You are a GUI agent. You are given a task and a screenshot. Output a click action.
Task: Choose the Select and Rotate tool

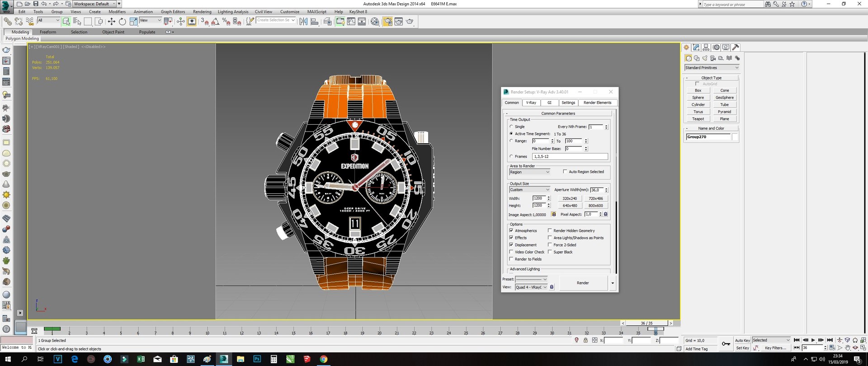(122, 21)
